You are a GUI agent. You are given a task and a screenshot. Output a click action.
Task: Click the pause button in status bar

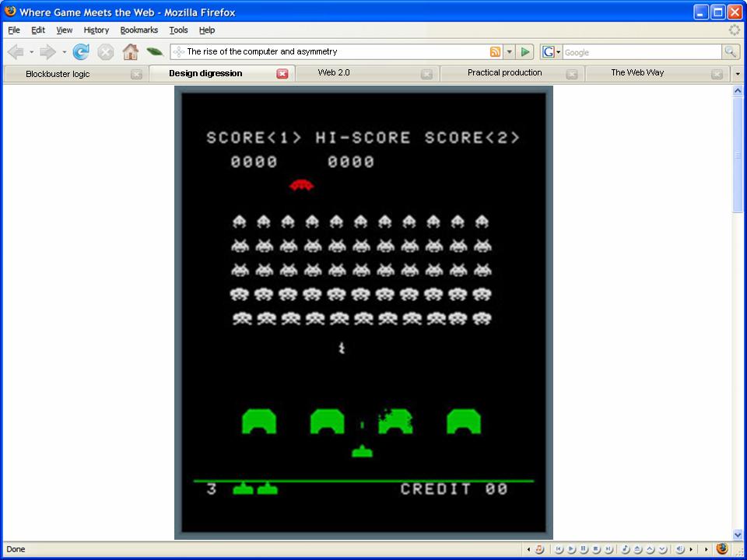point(583,549)
